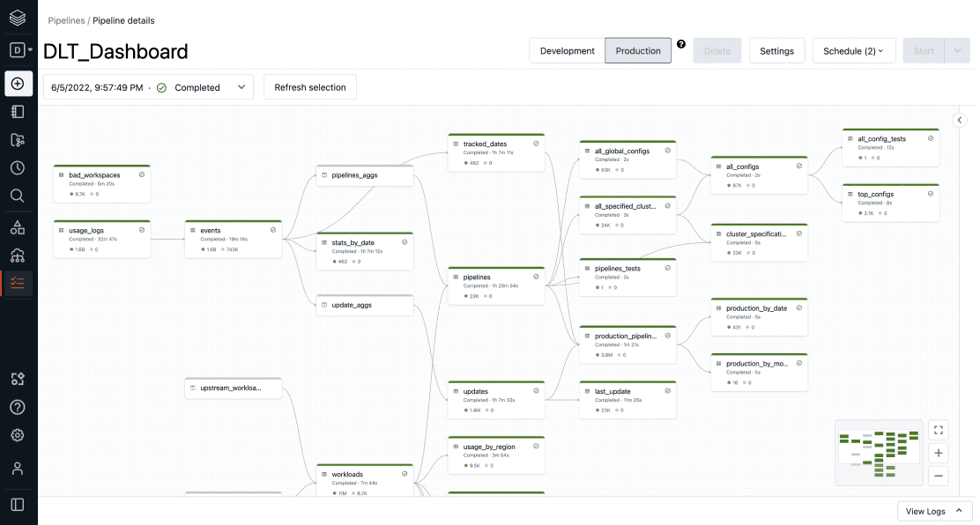Click the help question mark beside Production
The width and height of the screenshot is (980, 525).
681,44
